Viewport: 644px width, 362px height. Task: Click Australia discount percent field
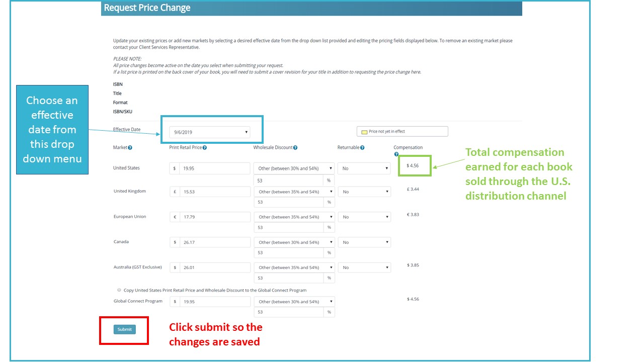point(289,278)
